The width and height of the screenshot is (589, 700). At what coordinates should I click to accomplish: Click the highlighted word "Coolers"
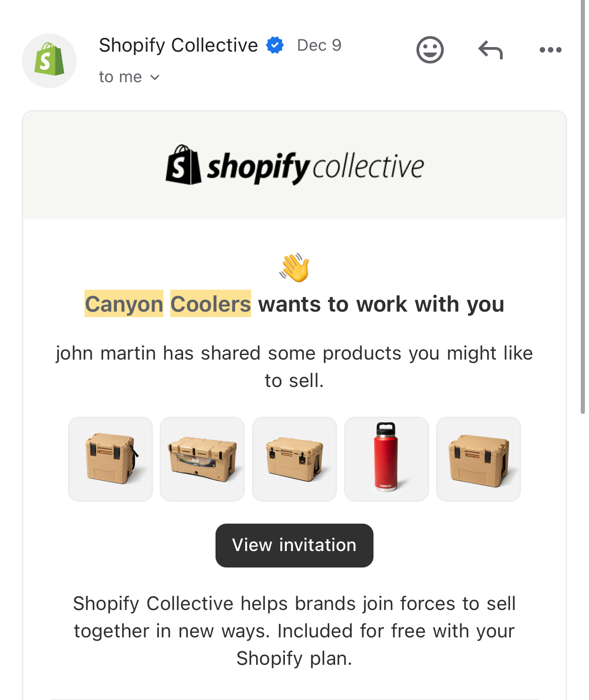pyautogui.click(x=210, y=304)
